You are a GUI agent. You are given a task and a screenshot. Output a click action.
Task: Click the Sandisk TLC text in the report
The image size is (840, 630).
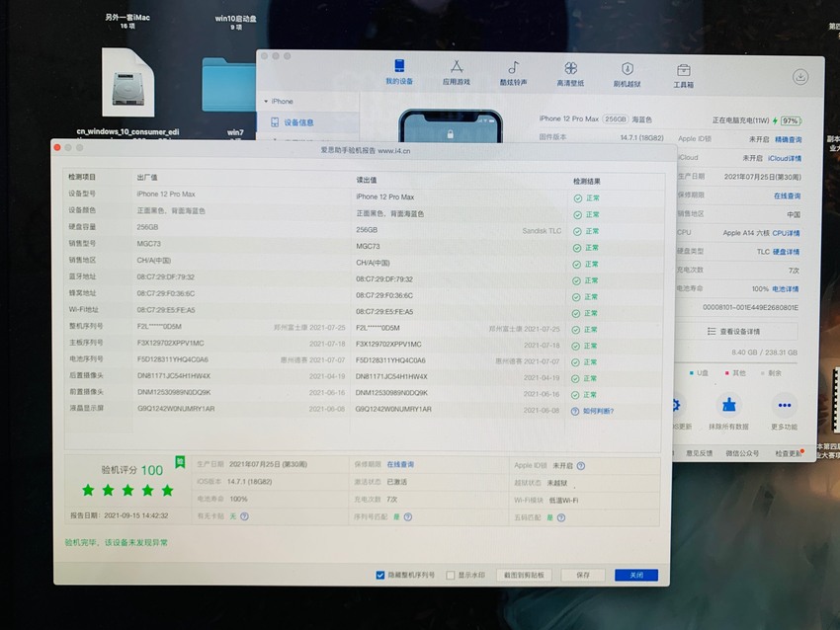(x=542, y=231)
